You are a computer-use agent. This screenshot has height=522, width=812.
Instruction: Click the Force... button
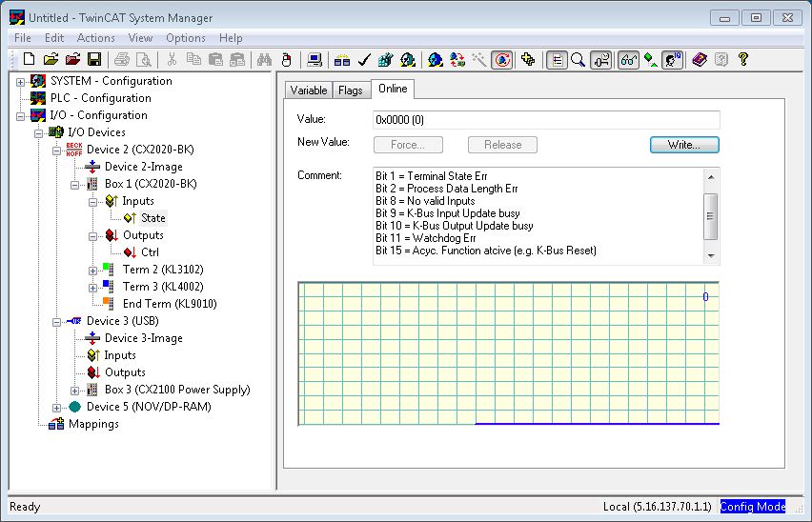[408, 145]
